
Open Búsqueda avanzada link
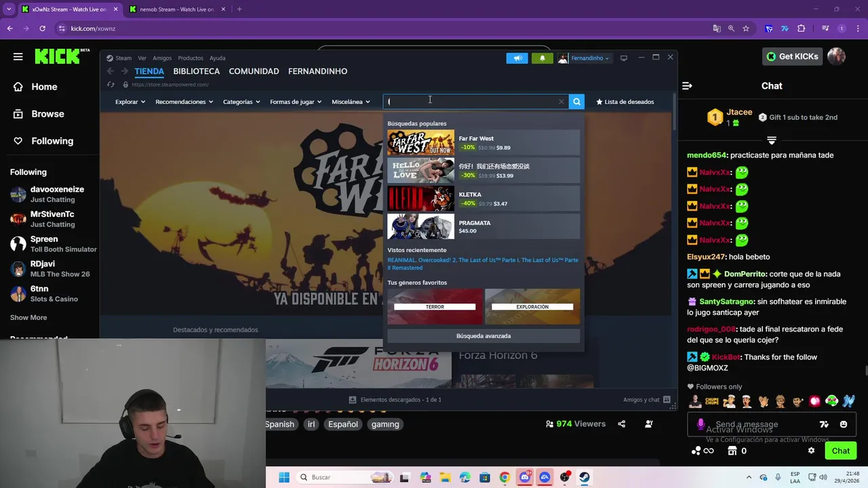[x=484, y=336]
